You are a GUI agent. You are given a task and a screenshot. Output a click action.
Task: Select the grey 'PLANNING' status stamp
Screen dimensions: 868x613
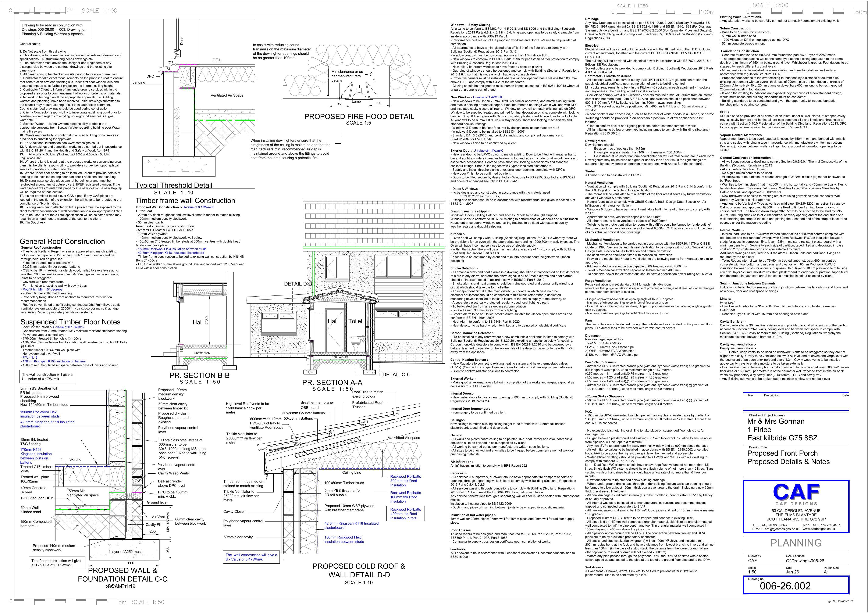pyautogui.click(x=796, y=543)
